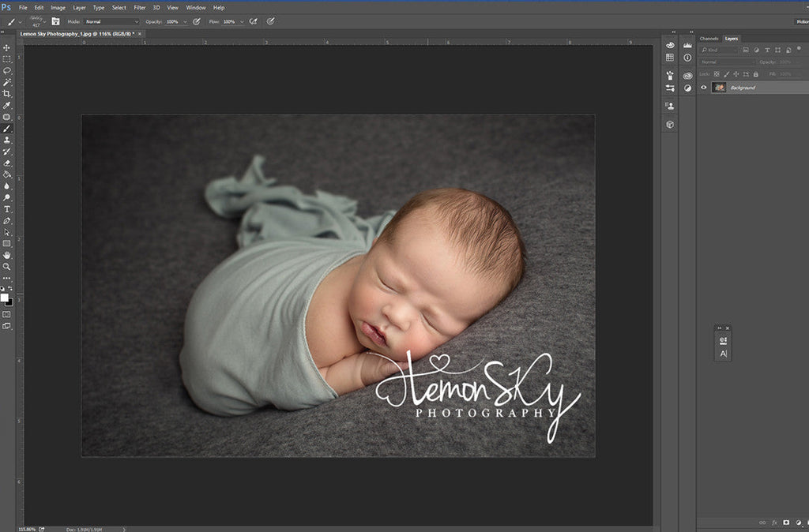809x532 pixels.
Task: Pick the Crop tool
Action: pos(7,93)
